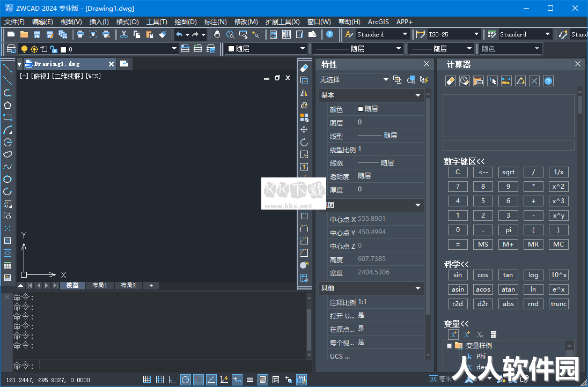Open the Table tool in draw toolbar
Viewport: 588px width, 387px height.
8,265
